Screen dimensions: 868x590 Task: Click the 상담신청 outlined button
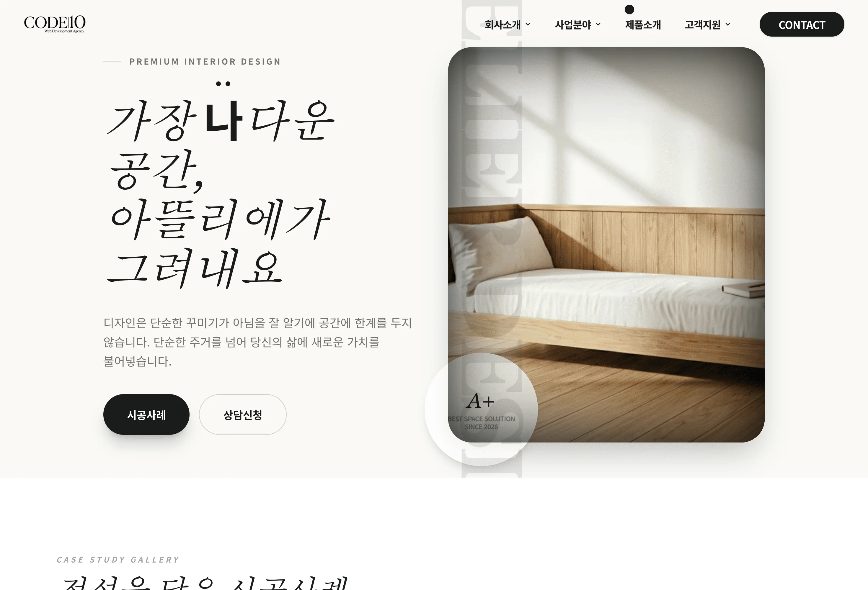(x=242, y=414)
